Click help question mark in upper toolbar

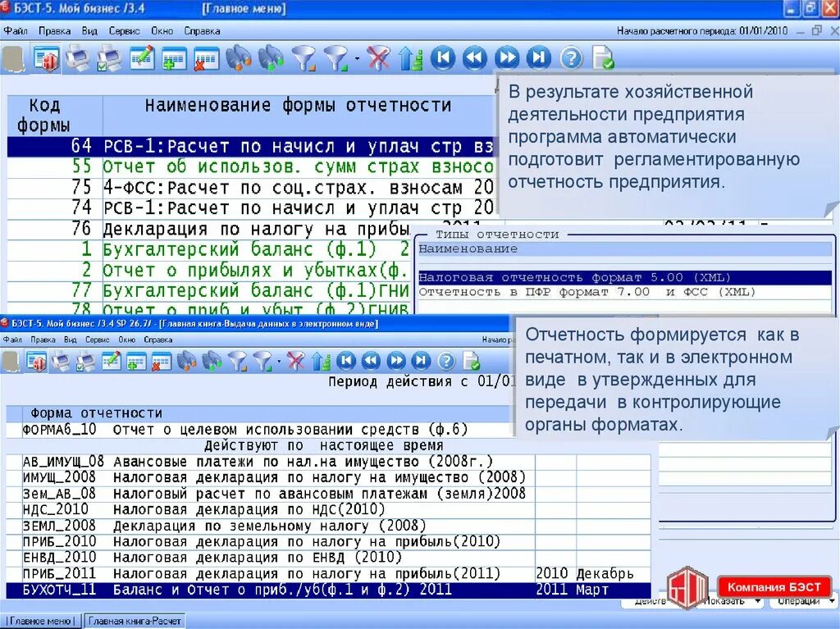pyautogui.click(x=571, y=58)
